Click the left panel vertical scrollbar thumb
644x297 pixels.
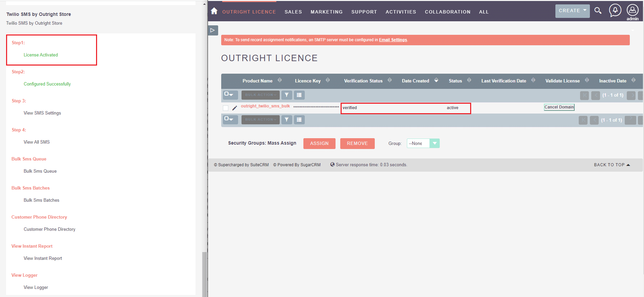(204, 274)
